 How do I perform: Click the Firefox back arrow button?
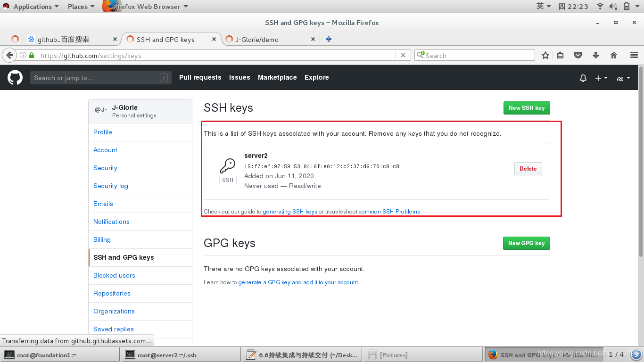(x=9, y=55)
